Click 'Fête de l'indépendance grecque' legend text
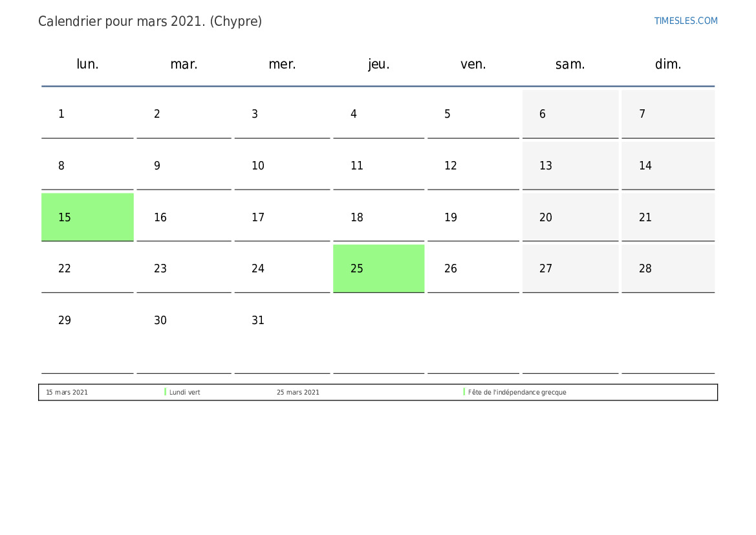The height and width of the screenshot is (535, 756). (517, 393)
